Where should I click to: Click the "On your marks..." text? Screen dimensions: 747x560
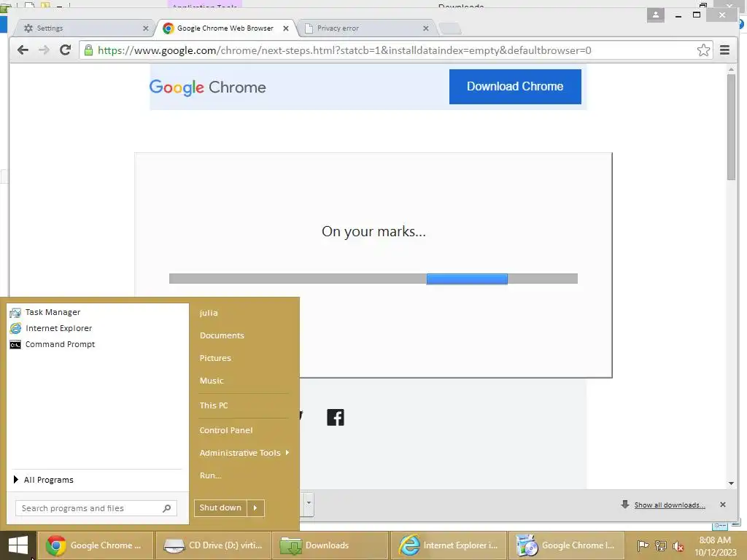373,231
